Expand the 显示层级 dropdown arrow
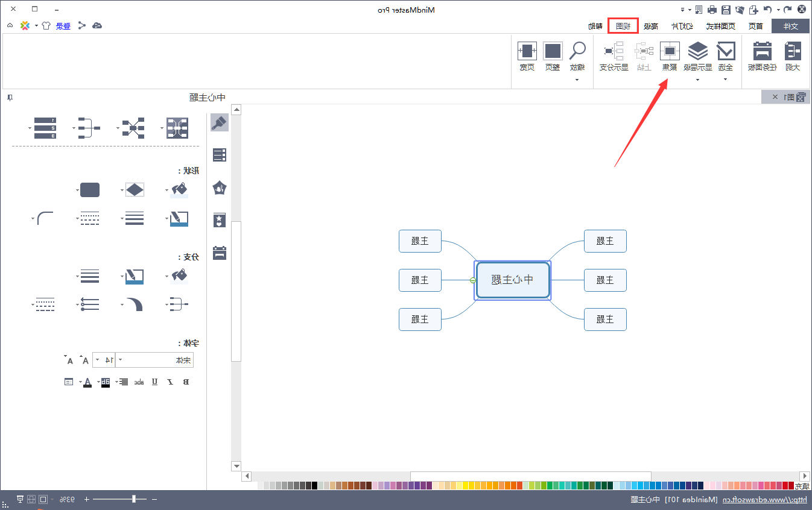This screenshot has height=510, width=812. point(698,79)
